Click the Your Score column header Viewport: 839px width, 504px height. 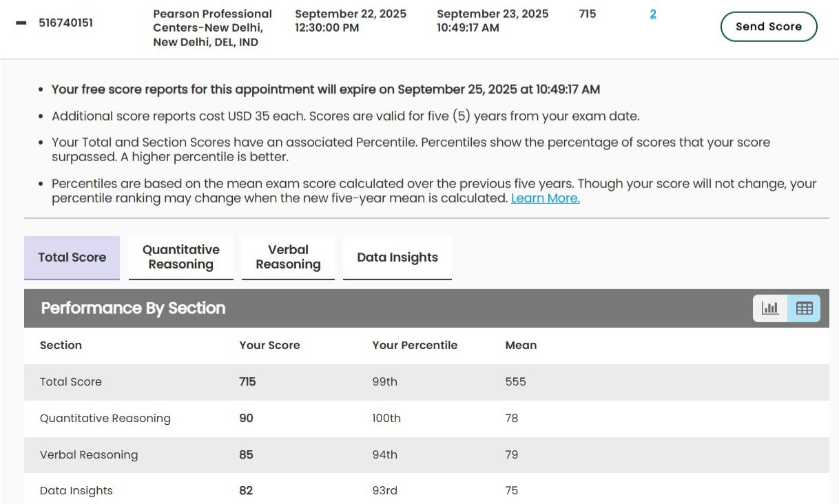coord(269,346)
